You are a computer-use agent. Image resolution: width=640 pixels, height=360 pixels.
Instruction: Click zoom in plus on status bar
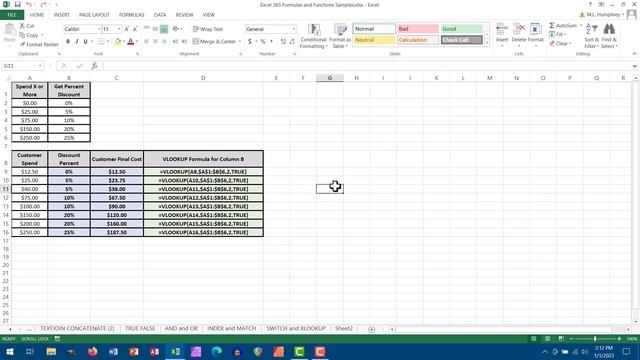(619, 339)
